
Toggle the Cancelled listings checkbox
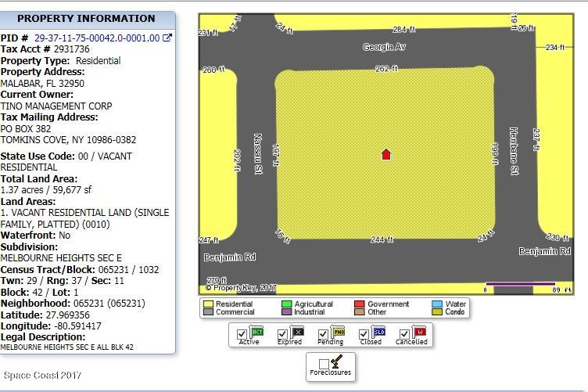coord(404,334)
